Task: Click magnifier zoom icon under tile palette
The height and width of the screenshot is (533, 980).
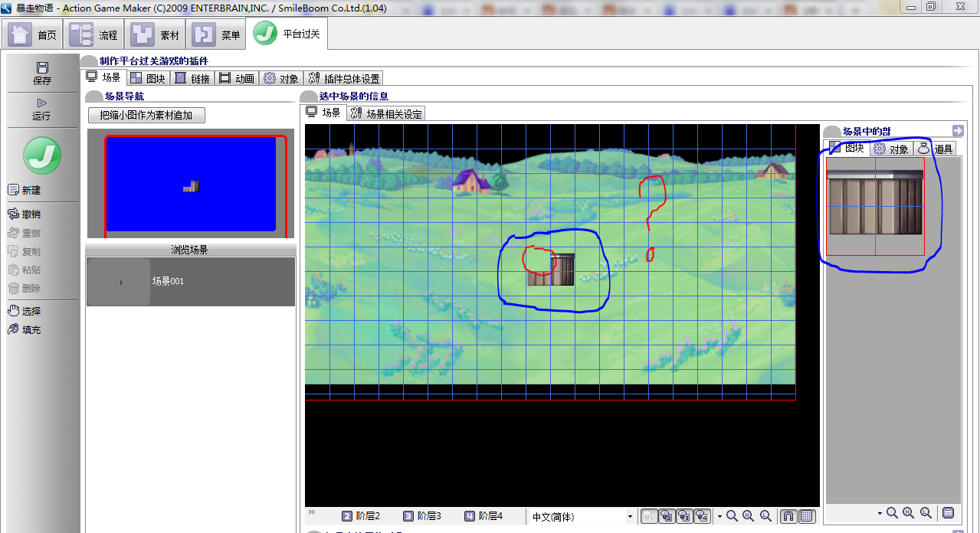Action: point(892,513)
